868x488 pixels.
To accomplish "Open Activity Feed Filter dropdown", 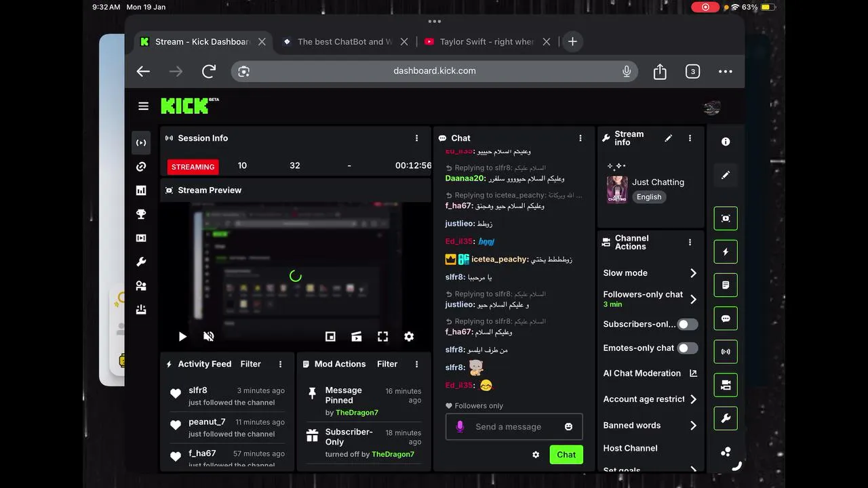I will pos(250,364).
